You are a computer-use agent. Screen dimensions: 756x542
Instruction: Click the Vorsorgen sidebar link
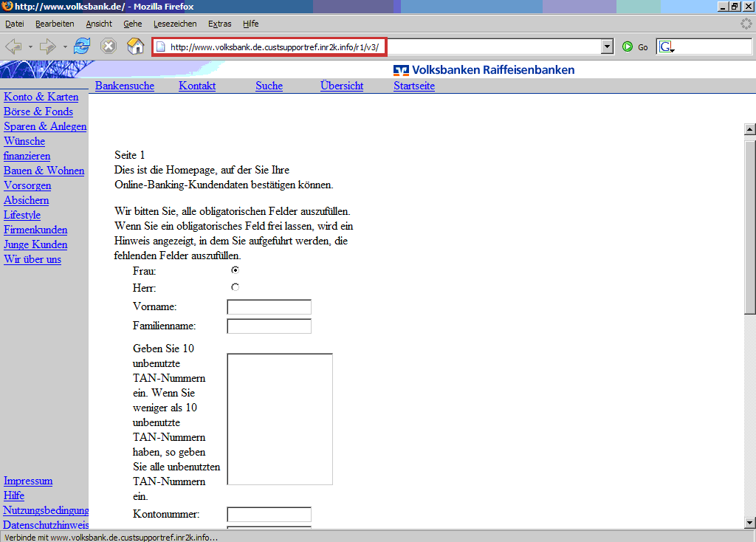[x=27, y=185]
